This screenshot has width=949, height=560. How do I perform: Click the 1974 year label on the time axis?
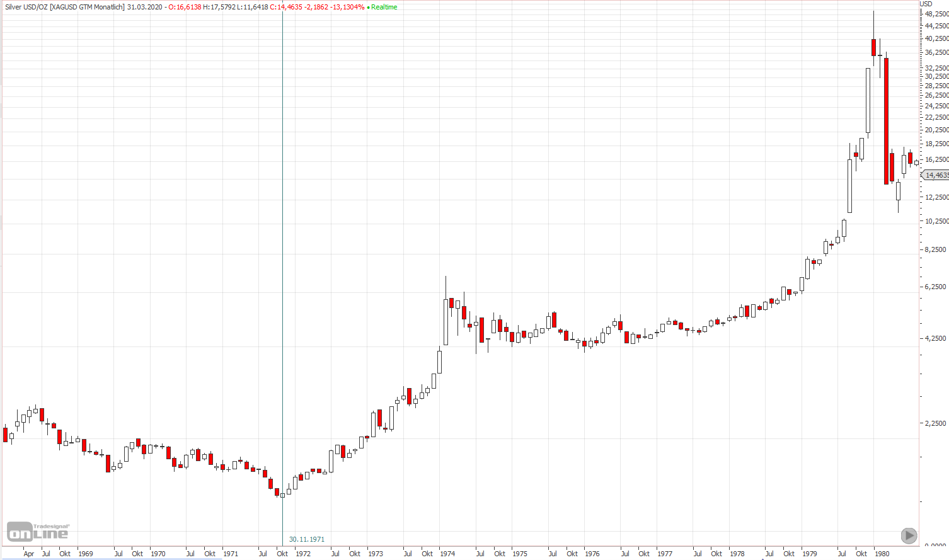click(447, 554)
